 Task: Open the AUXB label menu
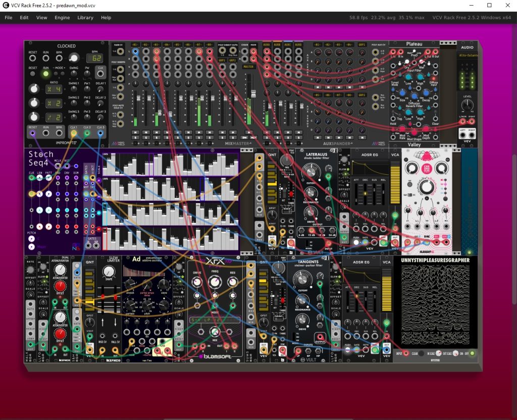tap(277, 44)
